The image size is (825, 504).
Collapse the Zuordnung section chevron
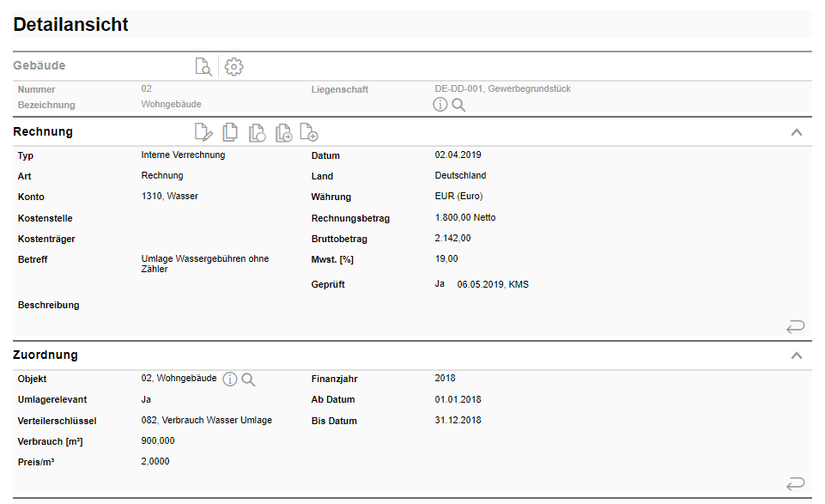pyautogui.click(x=797, y=355)
